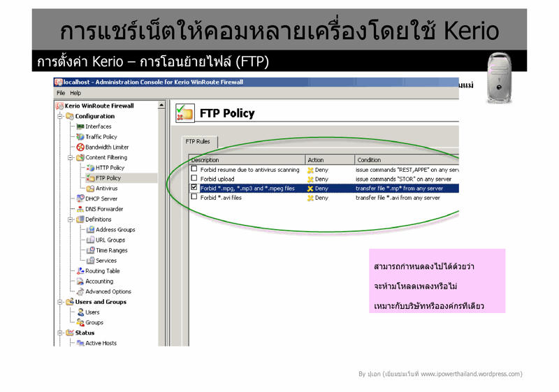This screenshot has width=559, height=392.
Task: Enable the 'Forbid *.avi files' checkbox
Action: coord(194,196)
